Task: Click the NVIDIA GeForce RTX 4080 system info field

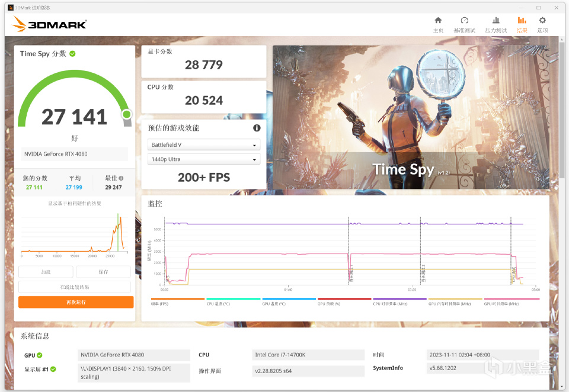Action: pyautogui.click(x=133, y=355)
